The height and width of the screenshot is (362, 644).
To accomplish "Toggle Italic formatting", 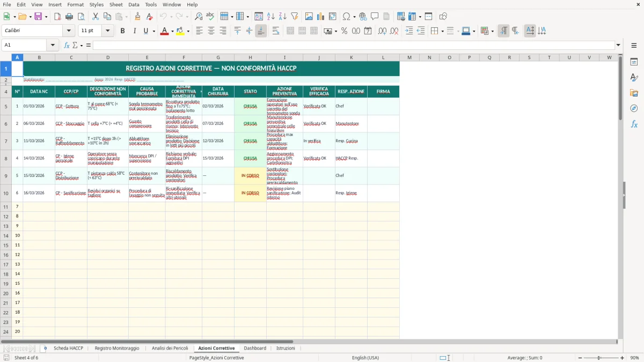I will pyautogui.click(x=134, y=31).
